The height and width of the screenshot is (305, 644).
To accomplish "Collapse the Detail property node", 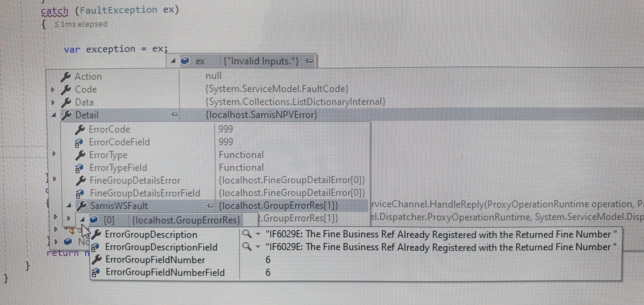I will [54, 115].
